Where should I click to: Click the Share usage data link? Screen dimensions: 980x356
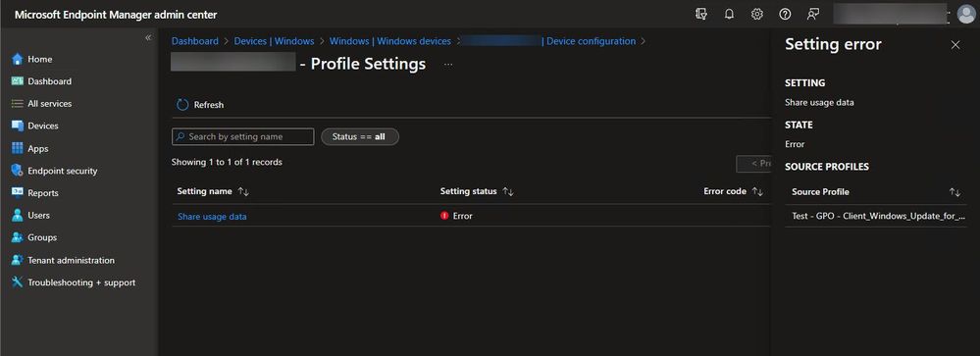[212, 216]
